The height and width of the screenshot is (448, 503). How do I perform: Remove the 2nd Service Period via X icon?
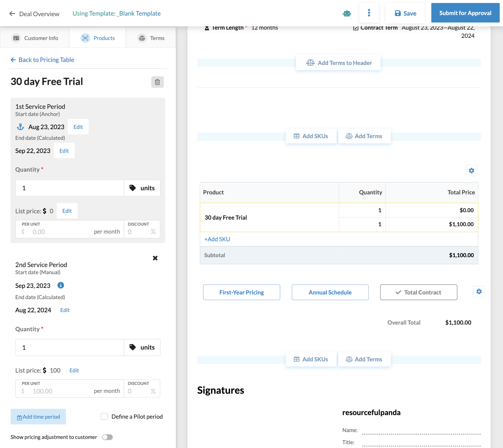point(155,258)
